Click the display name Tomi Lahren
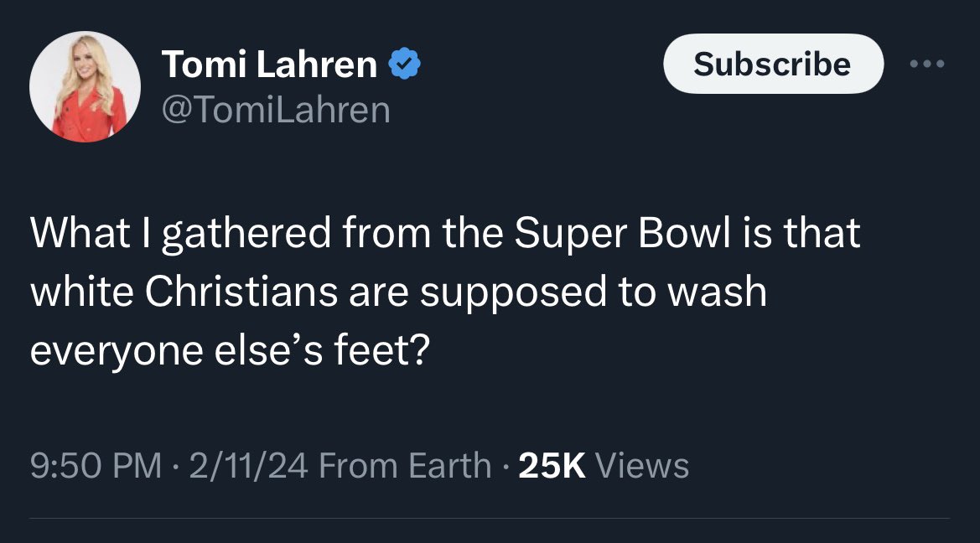980x543 pixels. (268, 65)
